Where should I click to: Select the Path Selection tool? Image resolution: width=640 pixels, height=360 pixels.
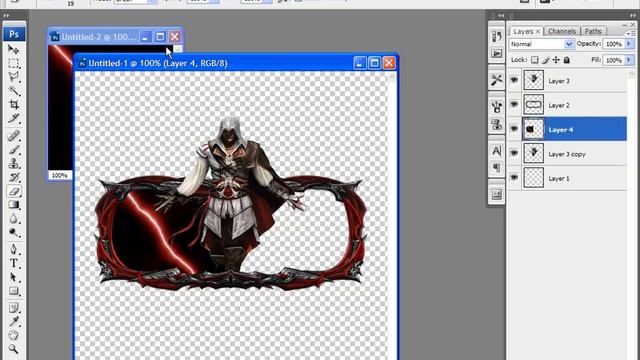coord(13,277)
